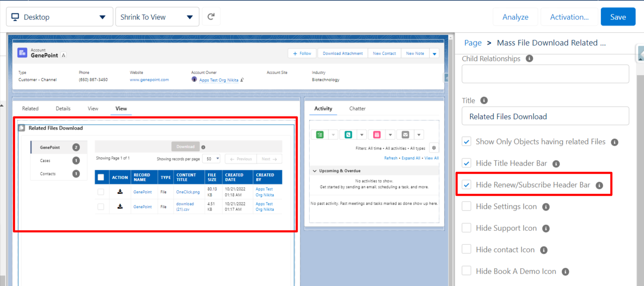Click info icon for Show Only Objects having related Files
Screen dimensions: 644x286
pyautogui.click(x=614, y=142)
